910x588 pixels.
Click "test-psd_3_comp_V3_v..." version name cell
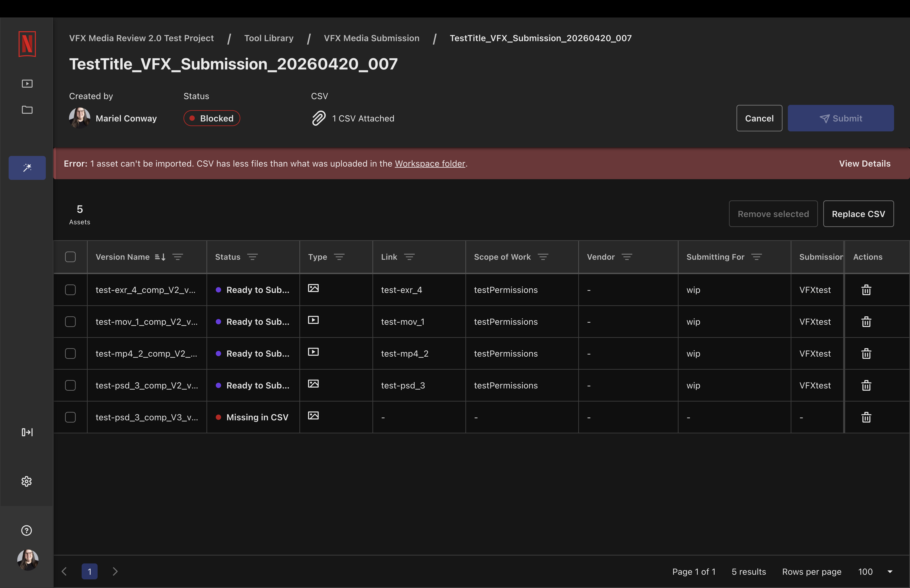point(147,417)
